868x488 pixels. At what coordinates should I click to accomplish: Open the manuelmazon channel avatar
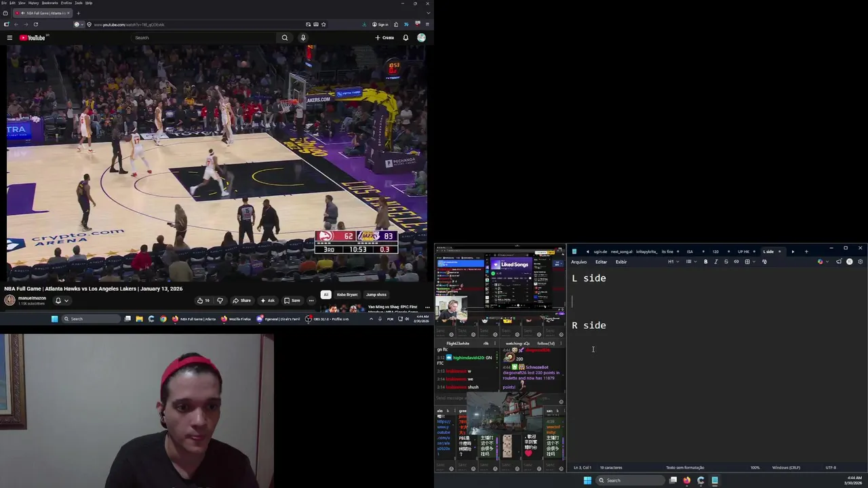(x=9, y=300)
